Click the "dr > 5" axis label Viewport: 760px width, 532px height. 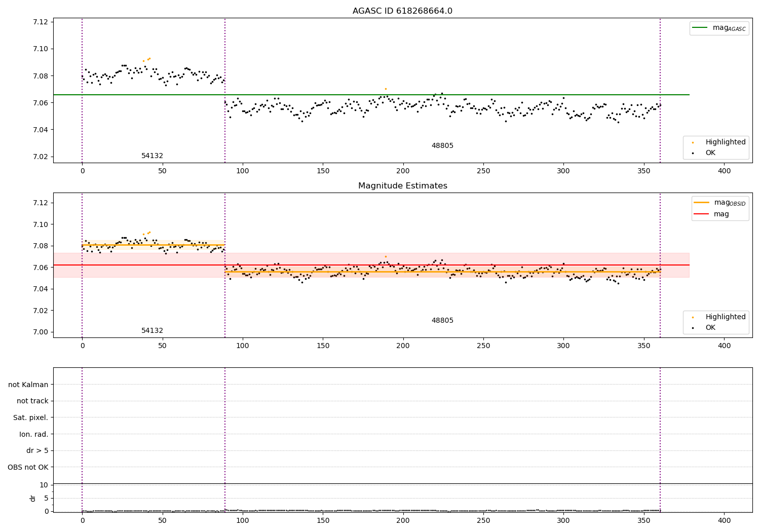37,450
